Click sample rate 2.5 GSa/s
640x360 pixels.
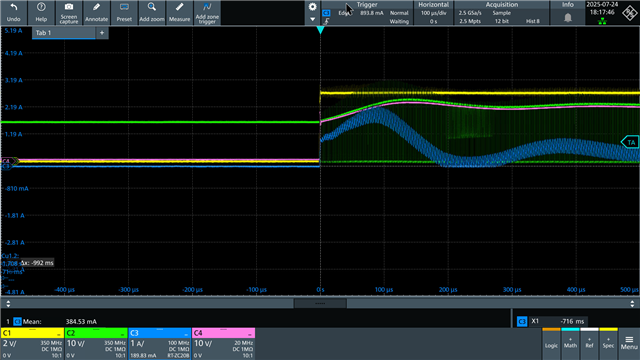point(470,13)
